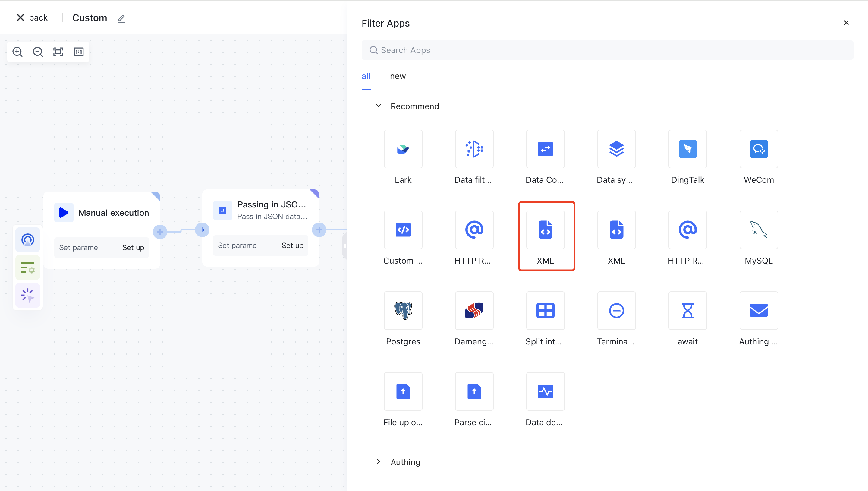Image resolution: width=868 pixels, height=491 pixels.
Task: Click the zoom in canvas icon
Action: (17, 52)
